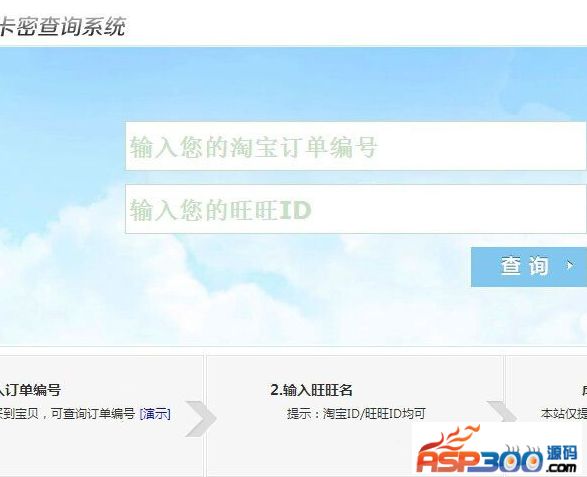The width and height of the screenshot is (587, 477).
Task: Click the arrow icon on 查询 button
Action: pyautogui.click(x=570, y=265)
